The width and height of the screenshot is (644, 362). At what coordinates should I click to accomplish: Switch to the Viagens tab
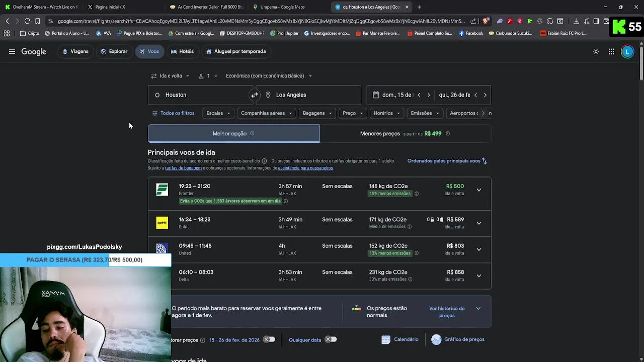pyautogui.click(x=75, y=51)
